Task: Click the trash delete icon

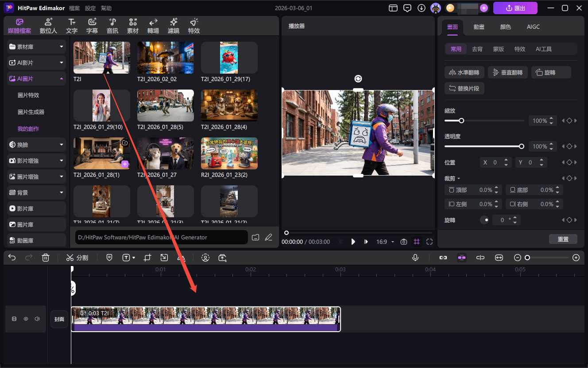Action: pos(45,258)
